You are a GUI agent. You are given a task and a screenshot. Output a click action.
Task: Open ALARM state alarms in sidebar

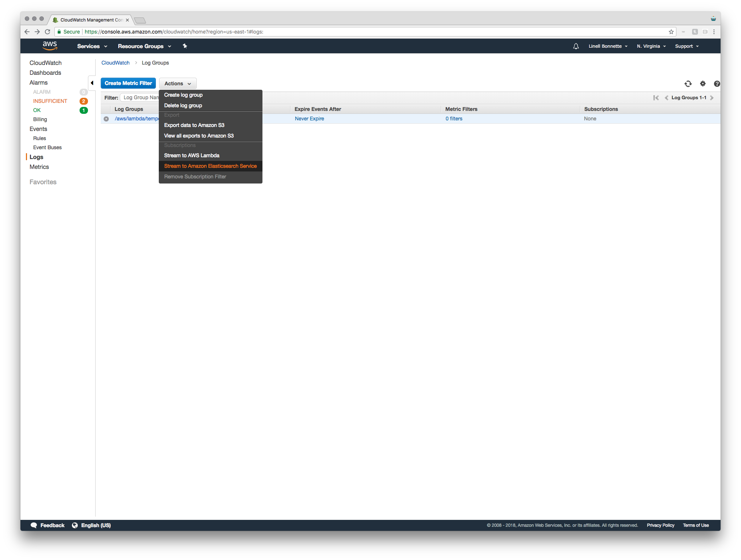click(x=42, y=92)
